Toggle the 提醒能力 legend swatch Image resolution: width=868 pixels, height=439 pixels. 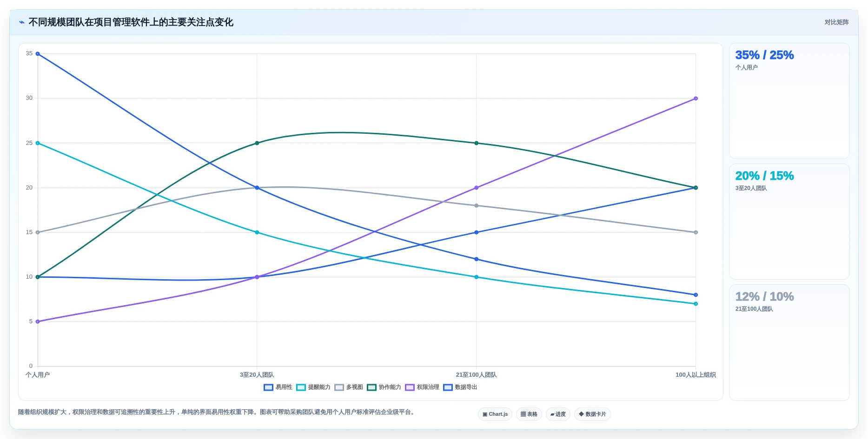tap(301, 387)
